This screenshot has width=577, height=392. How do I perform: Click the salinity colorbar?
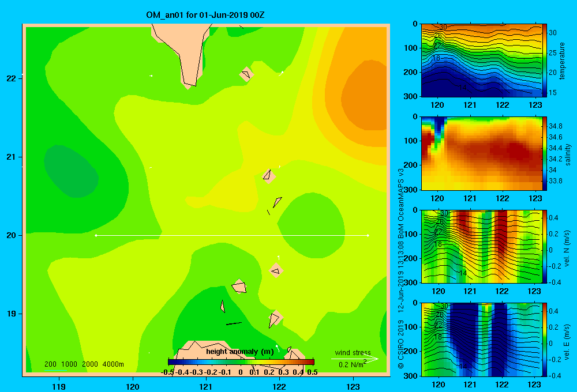pyautogui.click(x=545, y=153)
